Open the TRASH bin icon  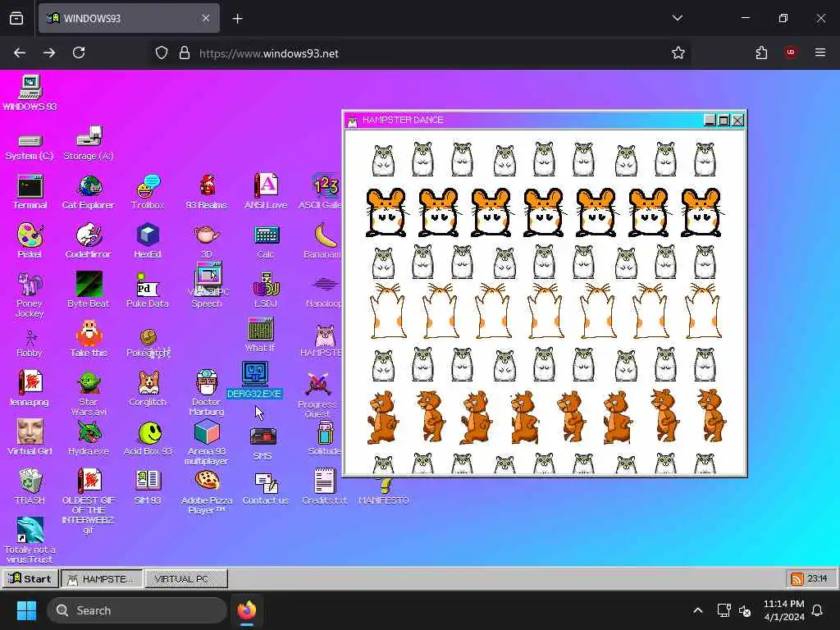tap(30, 487)
